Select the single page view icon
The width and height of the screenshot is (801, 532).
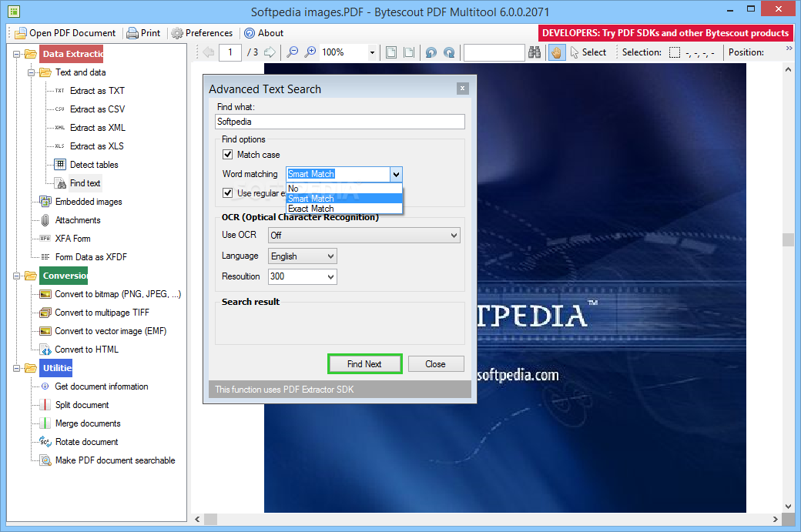pos(390,52)
